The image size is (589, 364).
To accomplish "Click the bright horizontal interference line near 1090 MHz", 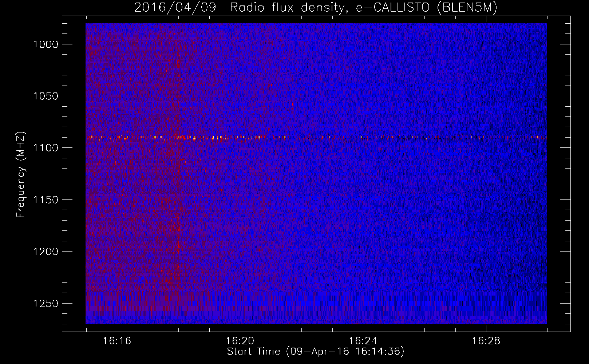I will coord(316,138).
